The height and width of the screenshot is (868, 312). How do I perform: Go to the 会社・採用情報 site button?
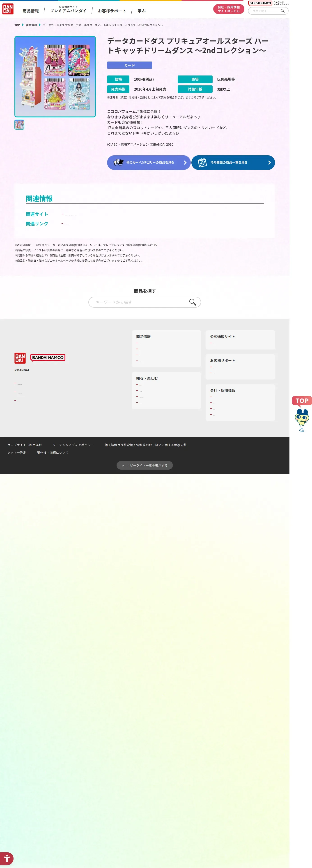coord(228,9)
